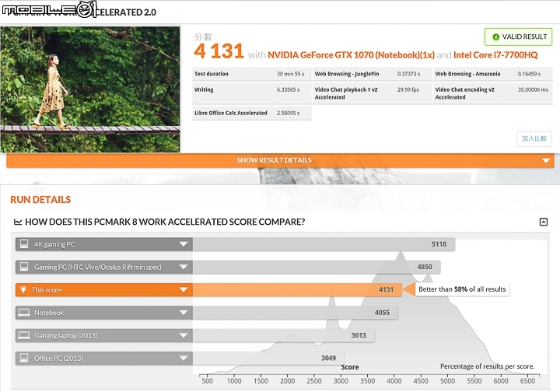Click the VALID RESULT badge
The width and height of the screenshot is (560, 392).
[x=518, y=37]
